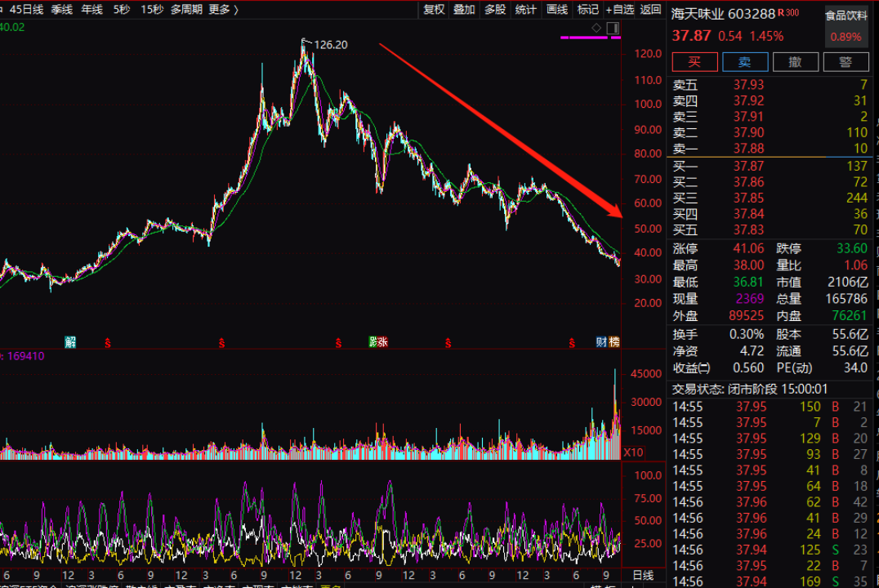
Task: Select the 卖五 37.93 order row
Action: pos(770,85)
